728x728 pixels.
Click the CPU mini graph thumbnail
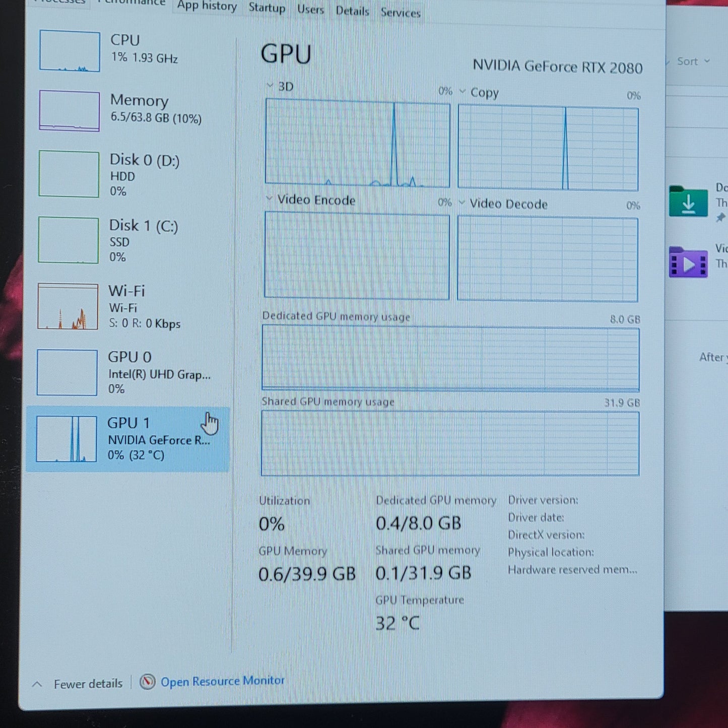point(70,51)
